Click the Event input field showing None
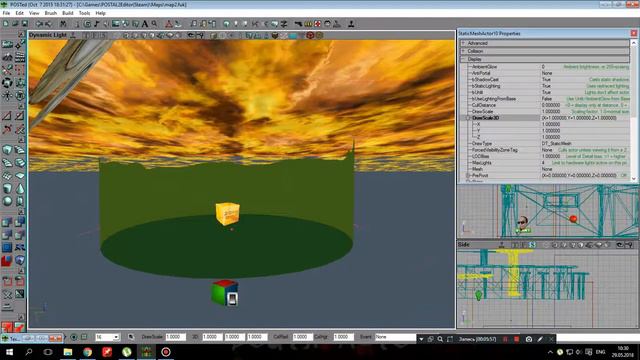The height and width of the screenshot is (360, 640). [395, 337]
